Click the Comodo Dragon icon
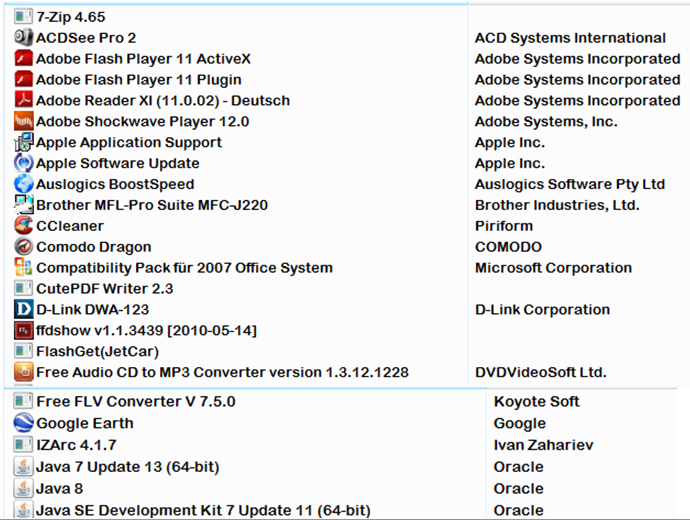 pos(23,246)
